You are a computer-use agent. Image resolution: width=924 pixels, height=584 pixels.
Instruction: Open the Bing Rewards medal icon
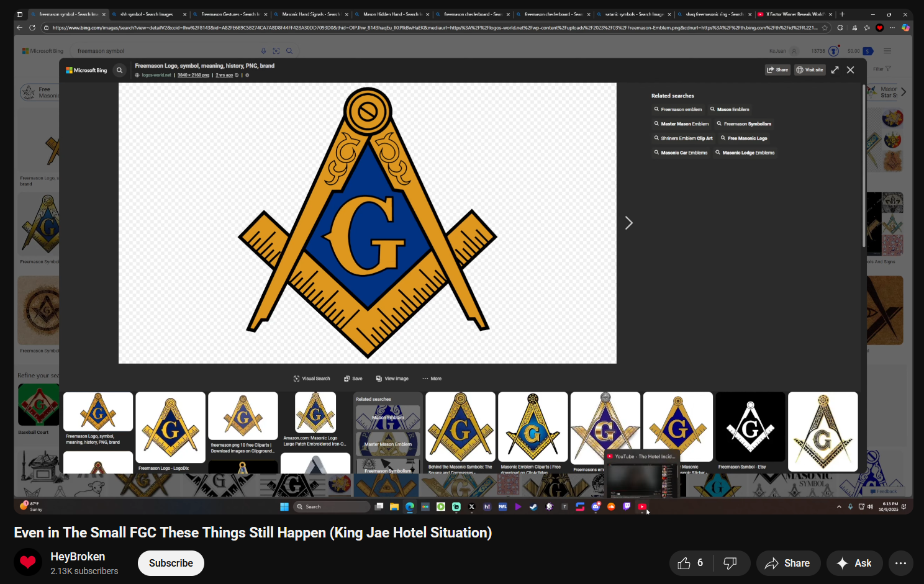tap(834, 51)
